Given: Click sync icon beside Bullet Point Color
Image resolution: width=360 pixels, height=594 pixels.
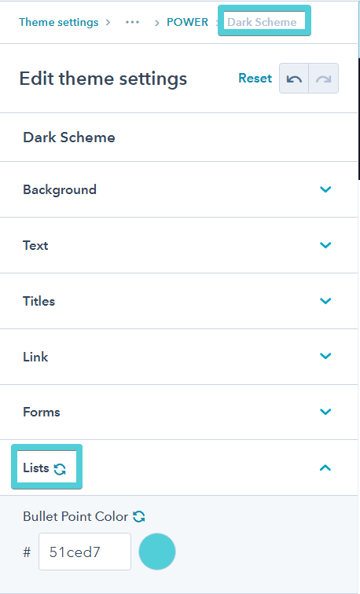Looking at the screenshot, I should pos(139,516).
